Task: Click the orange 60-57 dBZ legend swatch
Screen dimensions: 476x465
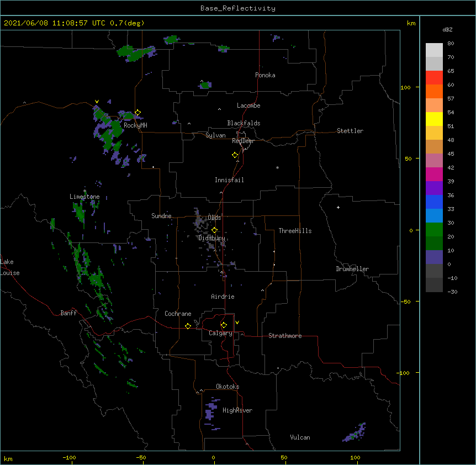Action: pyautogui.click(x=434, y=91)
